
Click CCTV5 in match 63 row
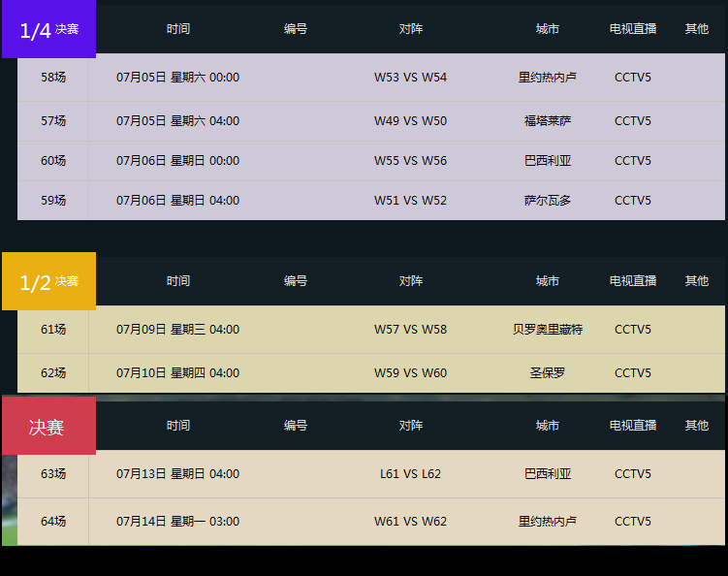click(x=633, y=474)
